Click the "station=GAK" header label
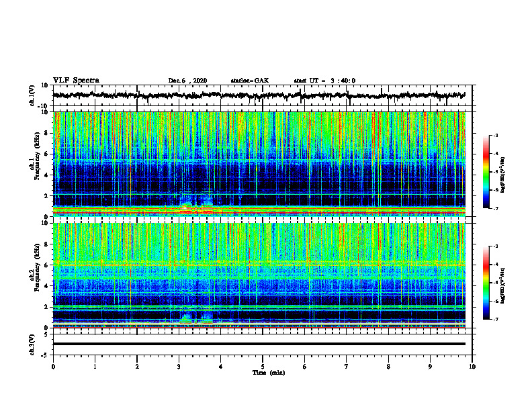532x411 pixels. click(x=250, y=81)
